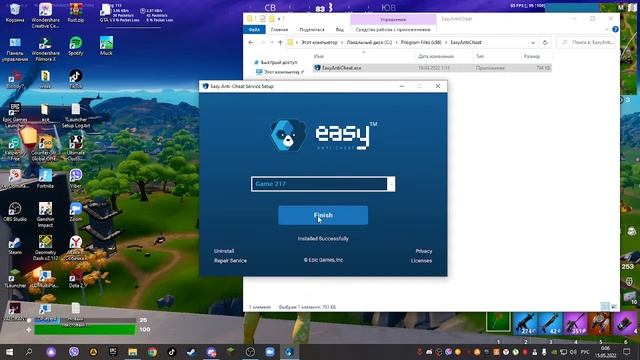Open the Licenses link
The height and width of the screenshot is (360, 640).
421,260
